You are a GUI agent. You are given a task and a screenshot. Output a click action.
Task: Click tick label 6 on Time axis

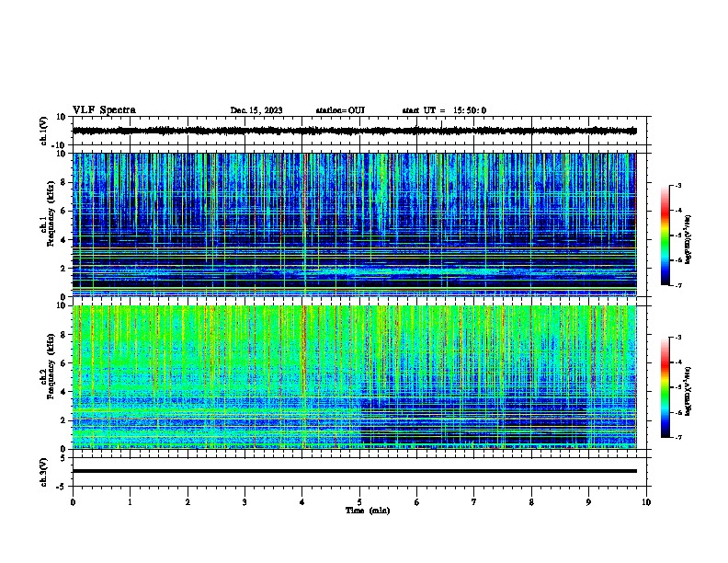tap(417, 502)
